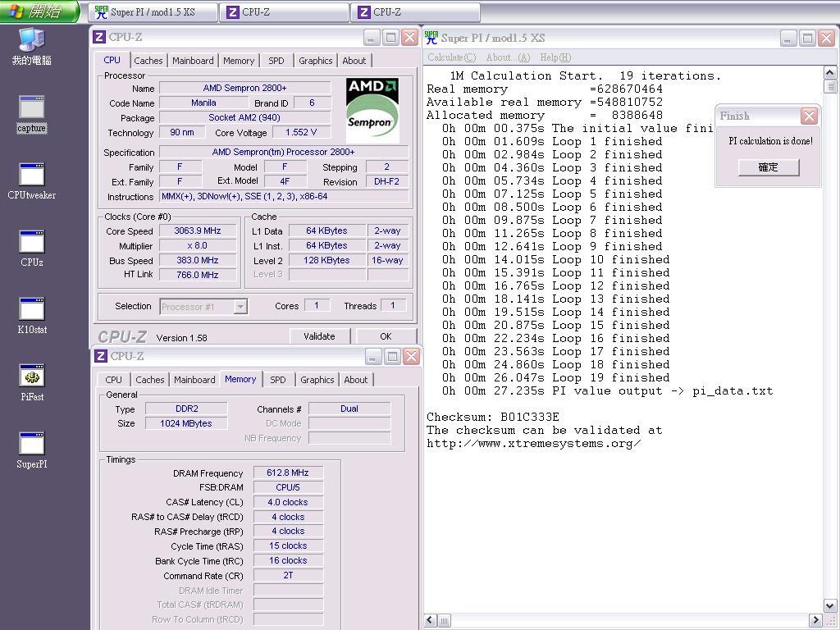Open Graphics tab in upper CPU-Z window
This screenshot has height=630, width=840.
[x=316, y=61]
